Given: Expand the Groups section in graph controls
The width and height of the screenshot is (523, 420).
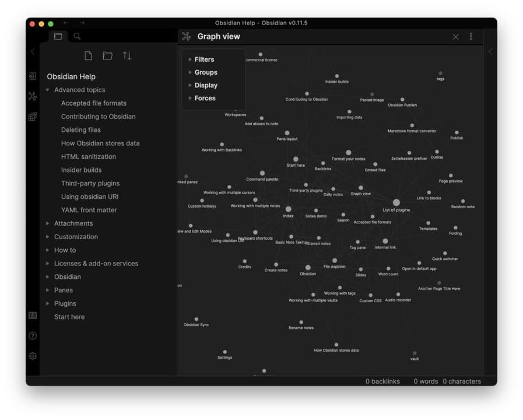Looking at the screenshot, I should 206,72.
